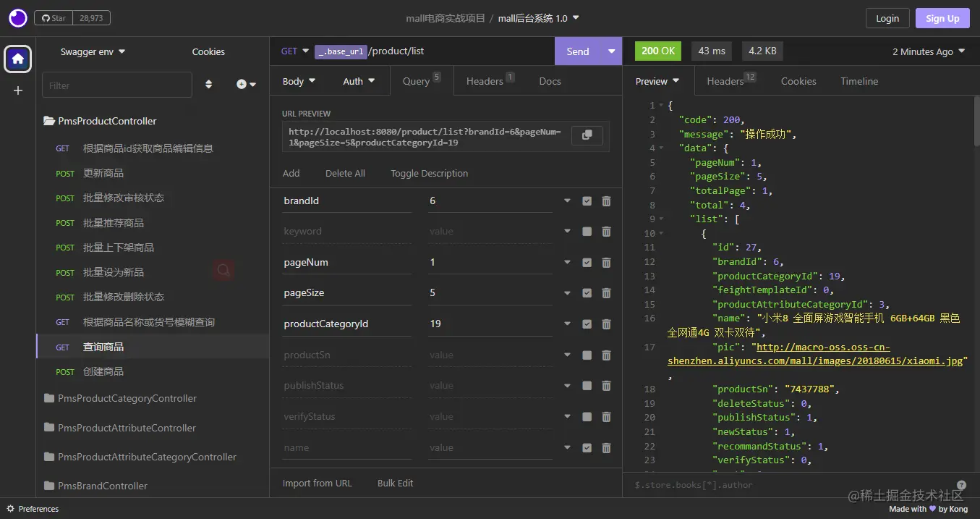Image resolution: width=980 pixels, height=519 pixels.
Task: Open the Preview mode dropdown
Action: (x=657, y=81)
